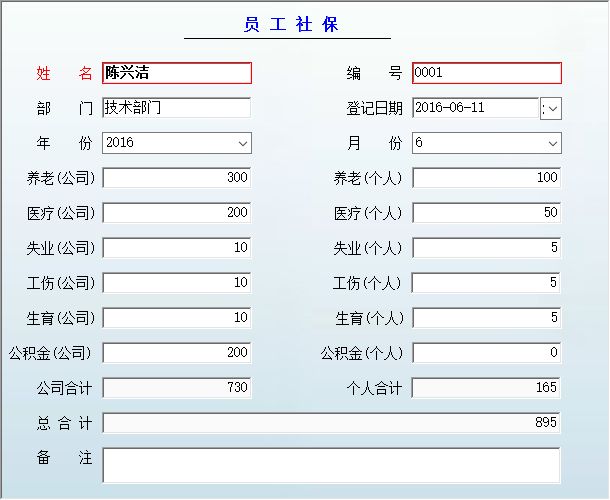Click the 生育(公司) input field
The width and height of the screenshot is (610, 500).
177,318
